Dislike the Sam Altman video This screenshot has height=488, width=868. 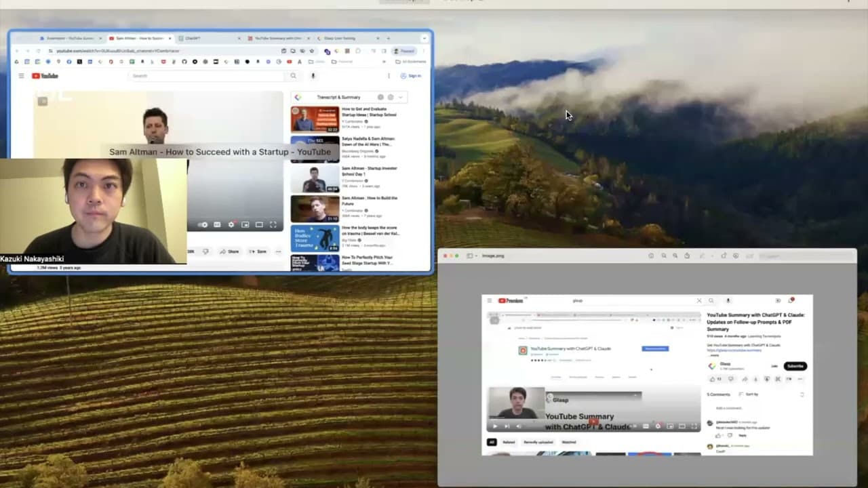(205, 251)
